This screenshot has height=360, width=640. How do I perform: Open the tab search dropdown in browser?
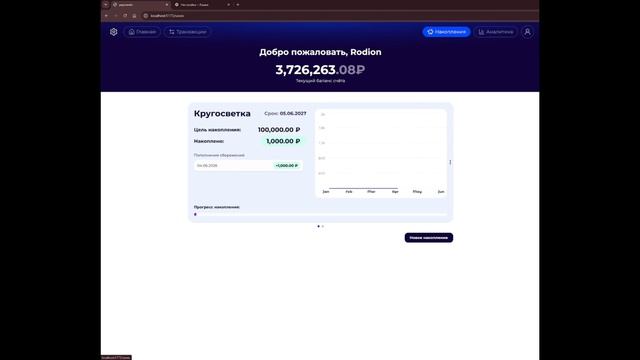tap(106, 4)
